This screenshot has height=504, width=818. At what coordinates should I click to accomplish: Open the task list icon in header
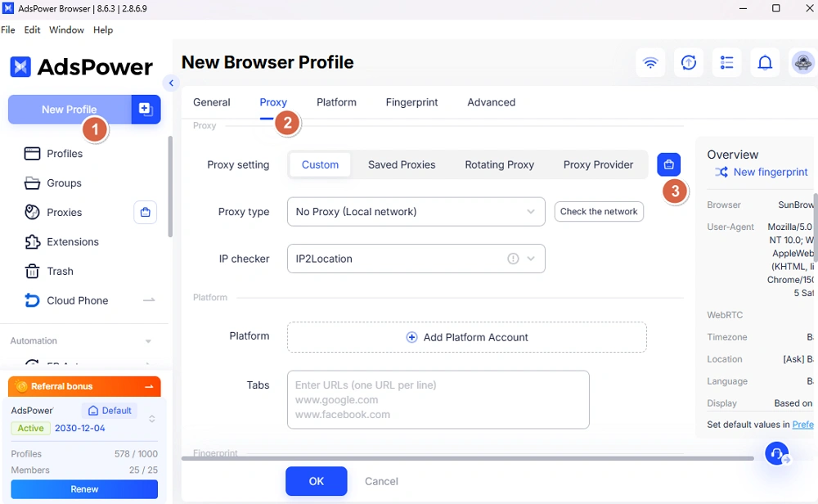[x=726, y=63]
